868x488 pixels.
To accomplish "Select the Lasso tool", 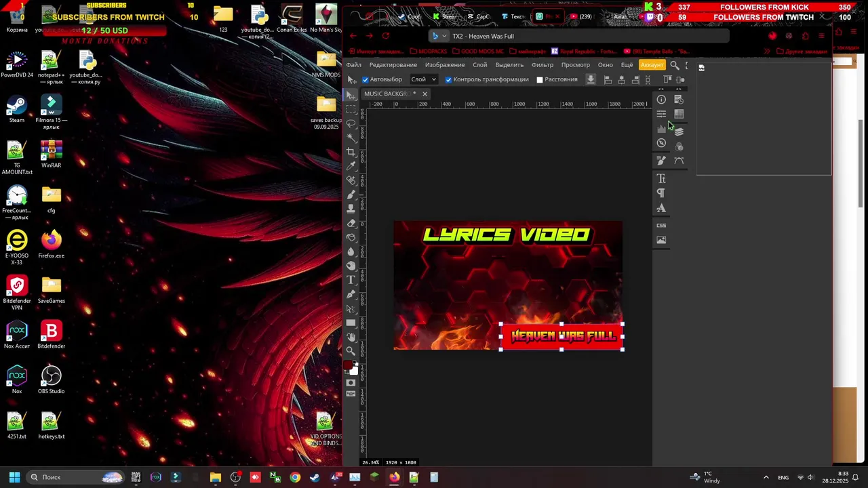I will coord(351,123).
